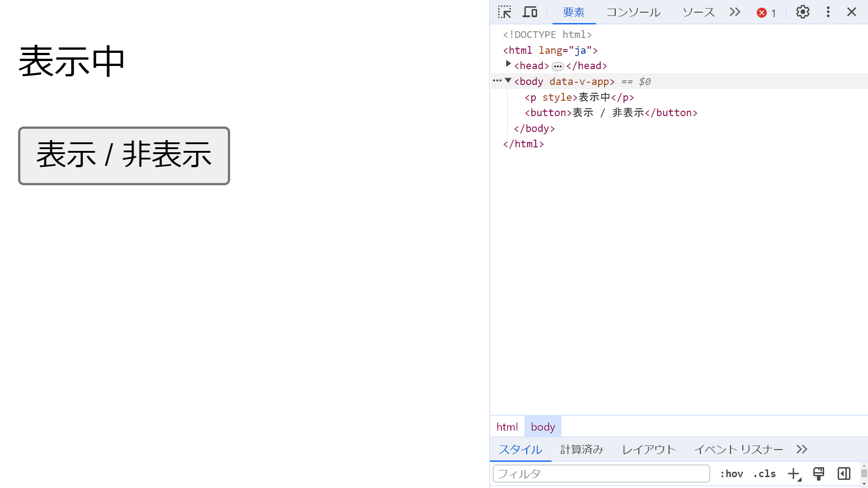This screenshot has height=488, width=868.
Task: Select html in the breadcrumb bar
Action: coord(507,427)
